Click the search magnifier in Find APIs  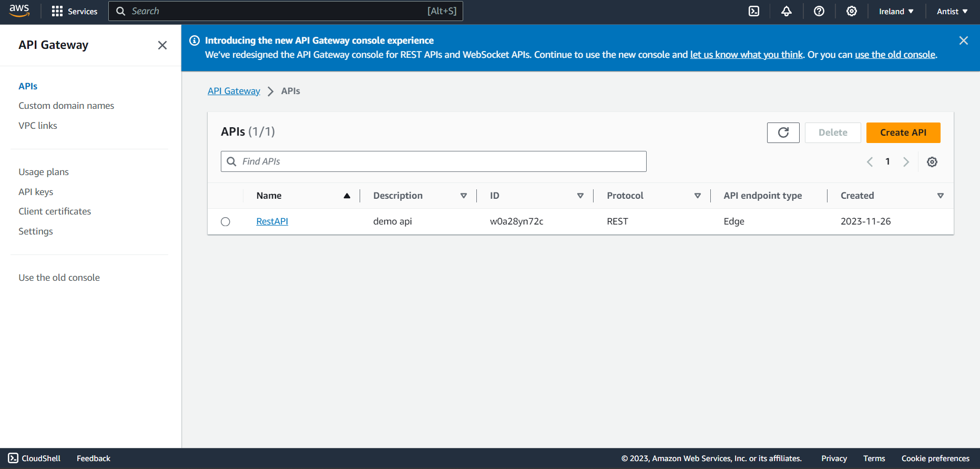231,161
